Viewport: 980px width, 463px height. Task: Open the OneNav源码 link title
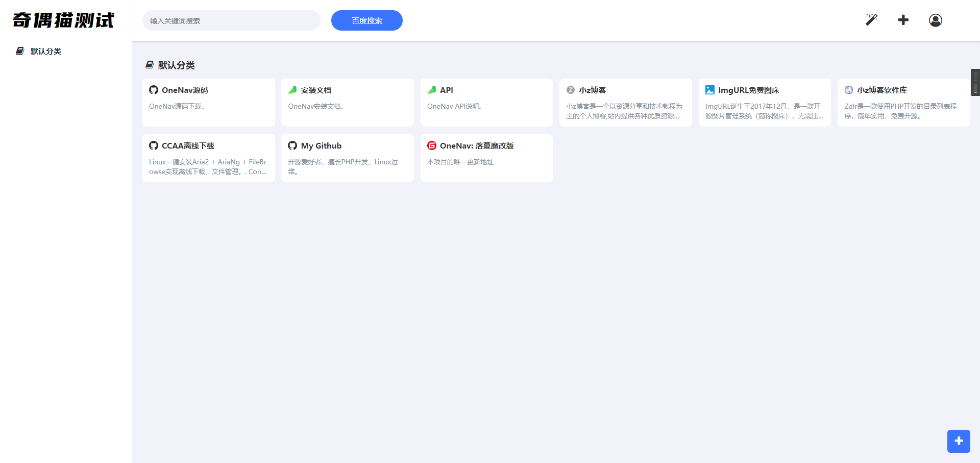(185, 90)
